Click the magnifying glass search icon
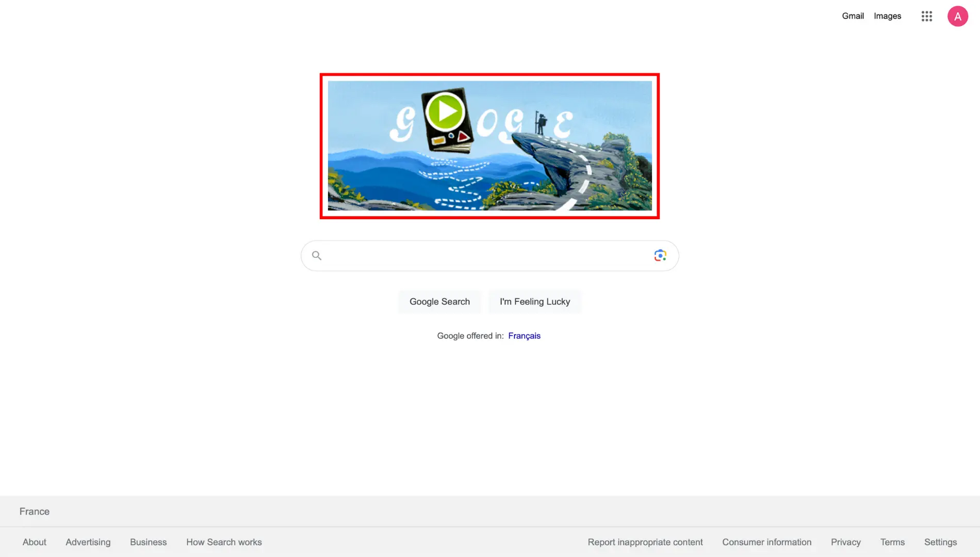 click(x=317, y=255)
